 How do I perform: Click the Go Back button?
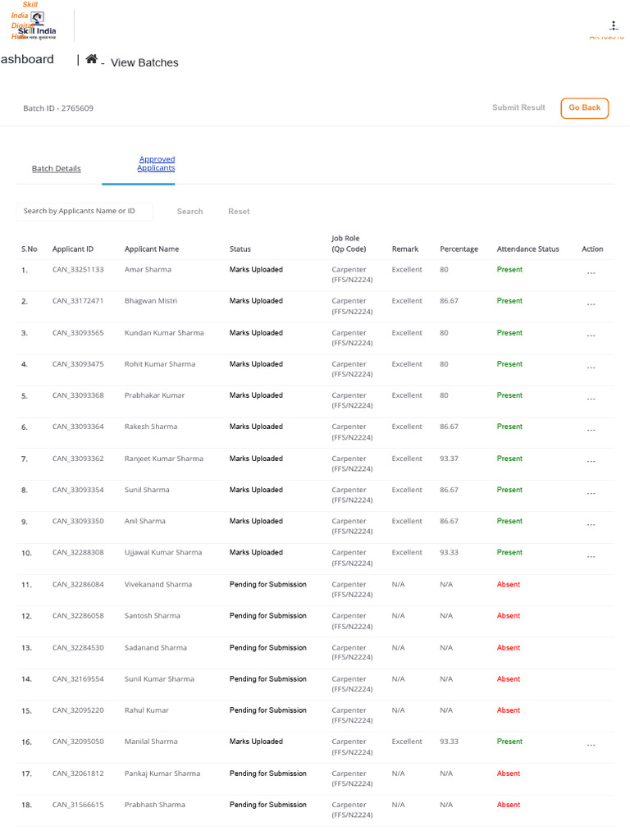[584, 107]
